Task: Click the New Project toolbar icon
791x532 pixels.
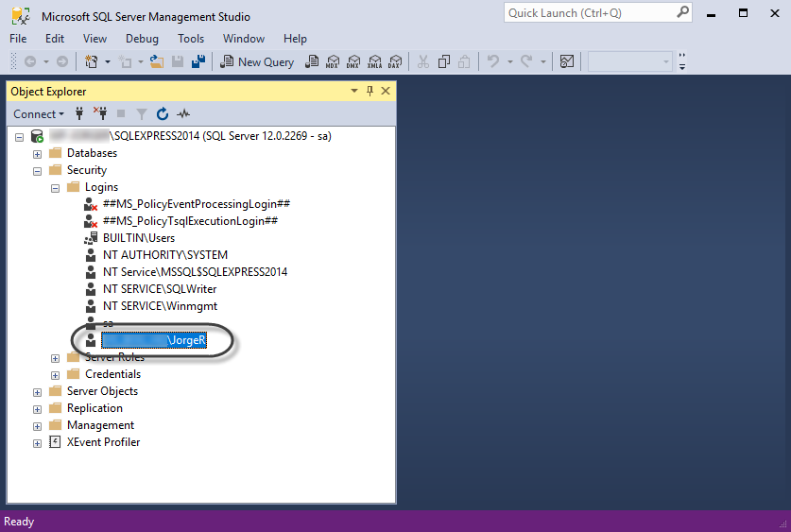Action: 92,62
